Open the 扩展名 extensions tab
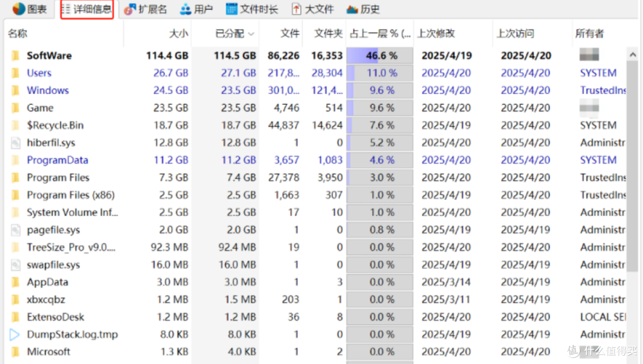 pyautogui.click(x=146, y=9)
